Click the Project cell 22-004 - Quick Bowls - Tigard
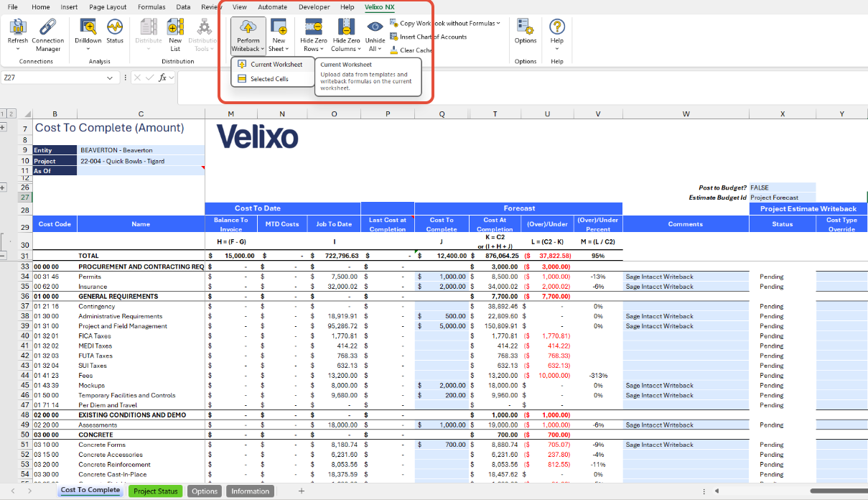This screenshot has width=868, height=500. (141, 161)
